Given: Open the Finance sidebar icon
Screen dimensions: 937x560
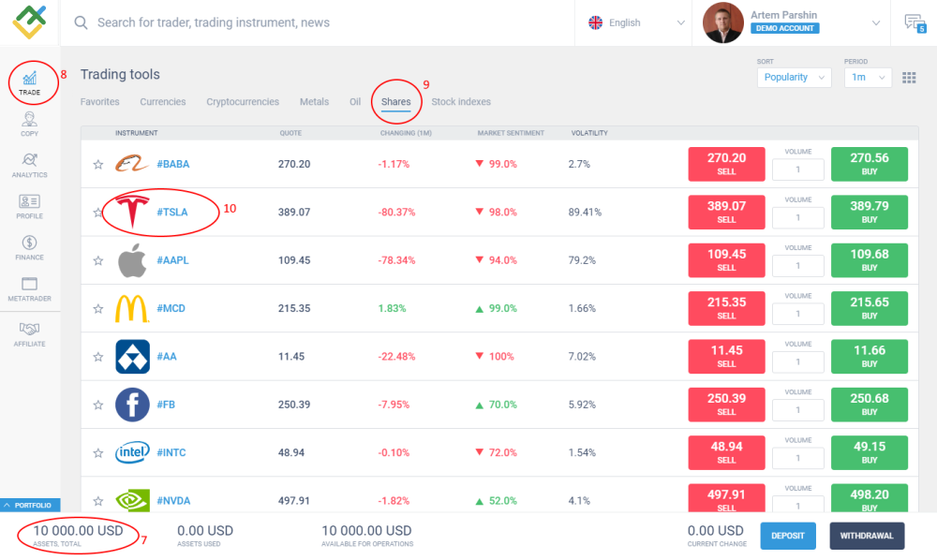Looking at the screenshot, I should point(29,247).
